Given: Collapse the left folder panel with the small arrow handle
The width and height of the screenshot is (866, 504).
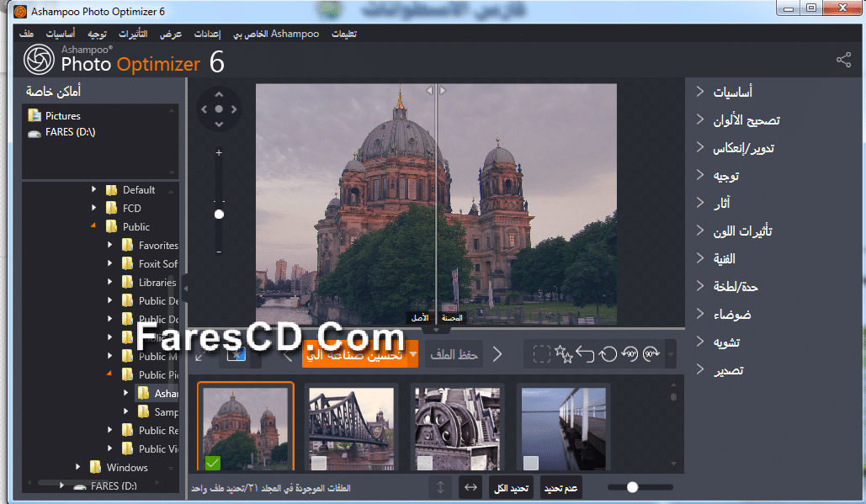Looking at the screenshot, I should click(x=185, y=288).
